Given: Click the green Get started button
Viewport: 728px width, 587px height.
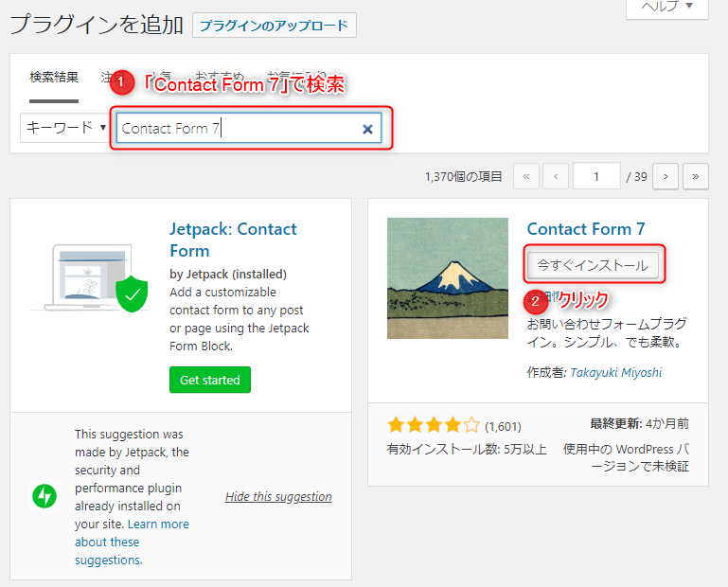Looking at the screenshot, I should (210, 380).
